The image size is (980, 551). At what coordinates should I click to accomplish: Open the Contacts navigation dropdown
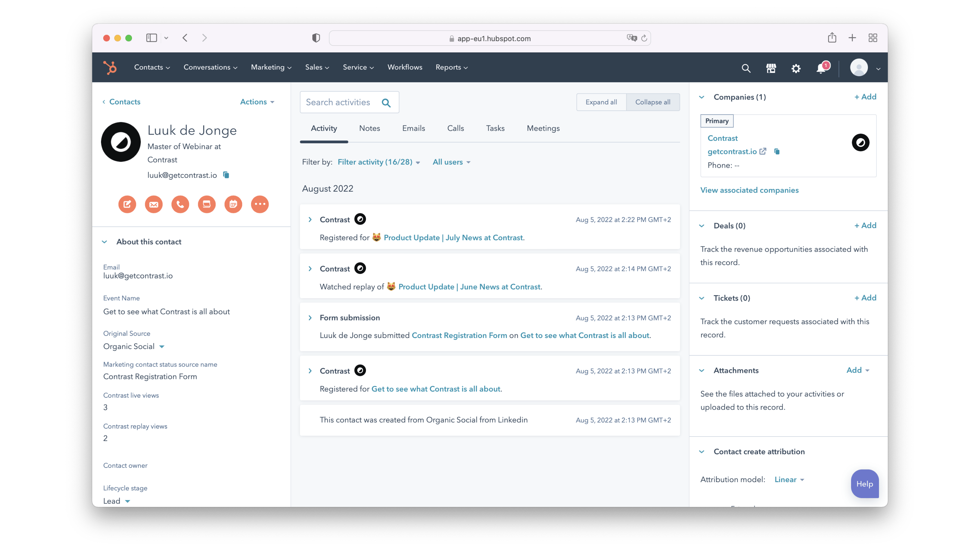pos(152,67)
